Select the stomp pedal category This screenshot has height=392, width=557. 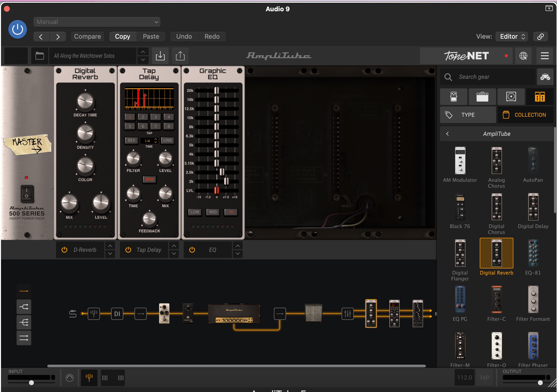[454, 97]
